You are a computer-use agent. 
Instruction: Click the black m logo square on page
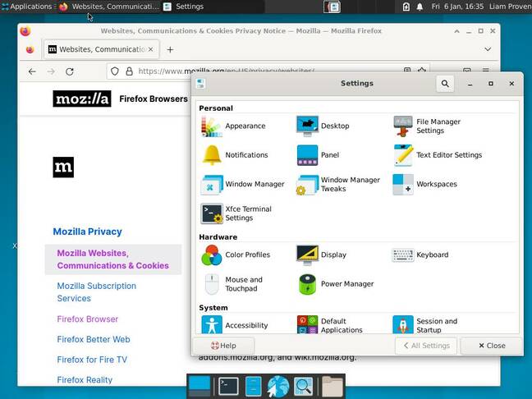tap(63, 167)
